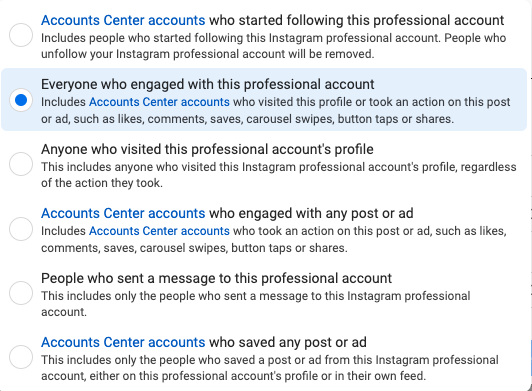This screenshot has width=532, height=391.
Task: Click Accounts Center accounts link before 'who took an action'
Action: click(159, 231)
